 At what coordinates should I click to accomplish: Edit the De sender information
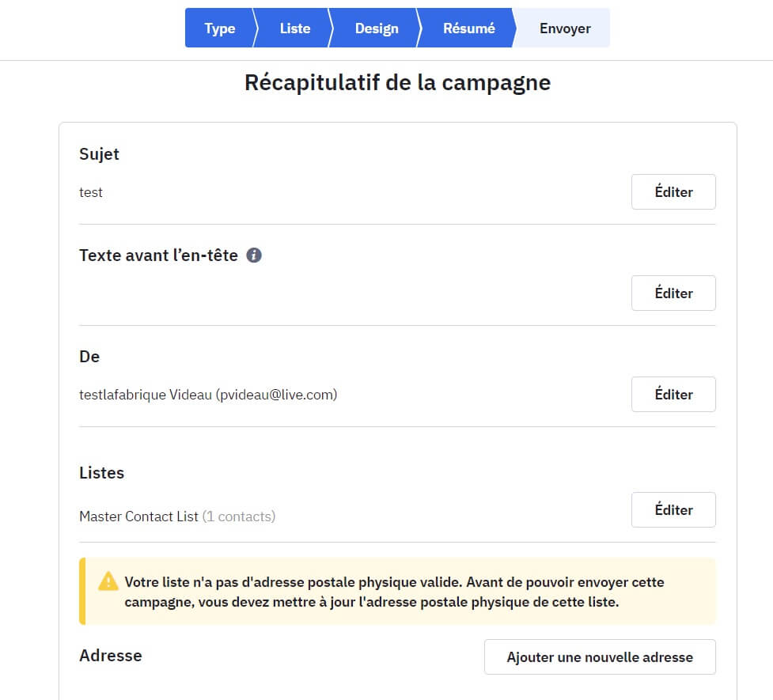pyautogui.click(x=673, y=395)
